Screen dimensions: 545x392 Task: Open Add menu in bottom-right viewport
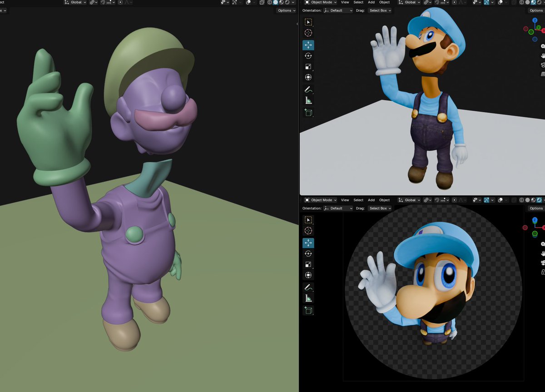click(371, 200)
